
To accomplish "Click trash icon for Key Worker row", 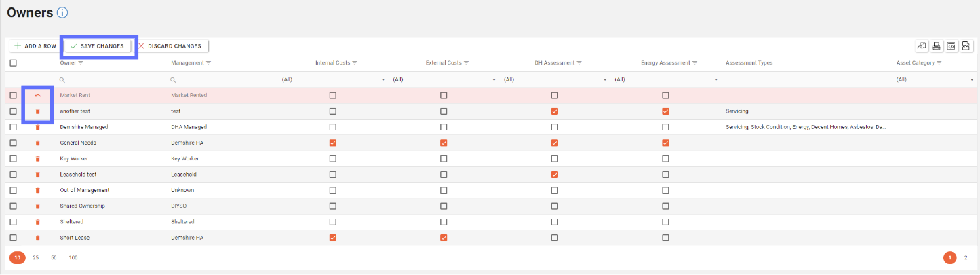I will pyautogui.click(x=38, y=159).
